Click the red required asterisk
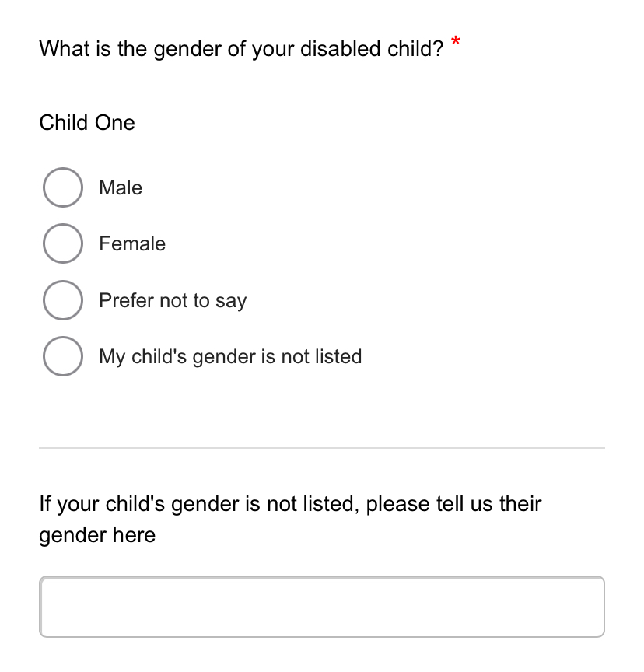644x672 pixels. point(456,42)
